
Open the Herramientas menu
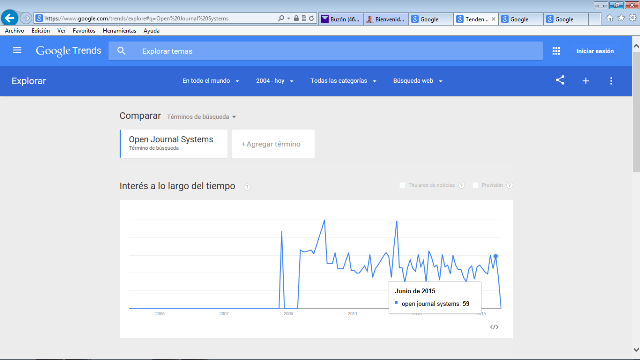(x=119, y=31)
